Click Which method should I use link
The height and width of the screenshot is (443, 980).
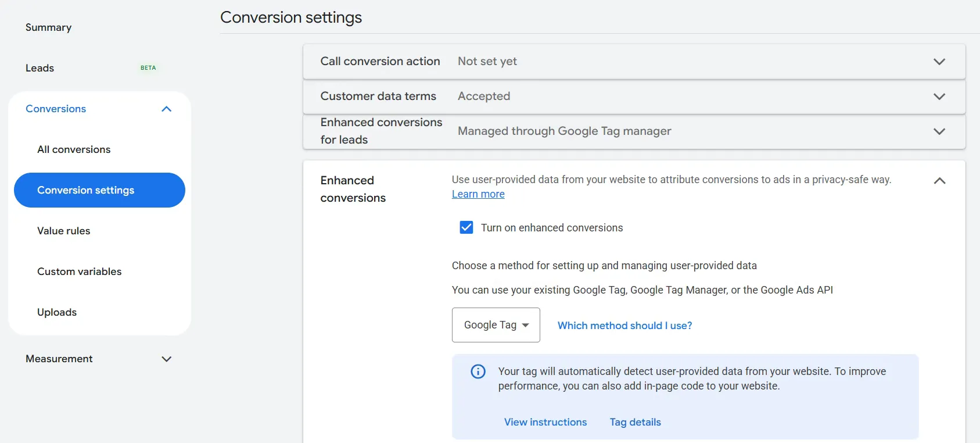tap(625, 326)
